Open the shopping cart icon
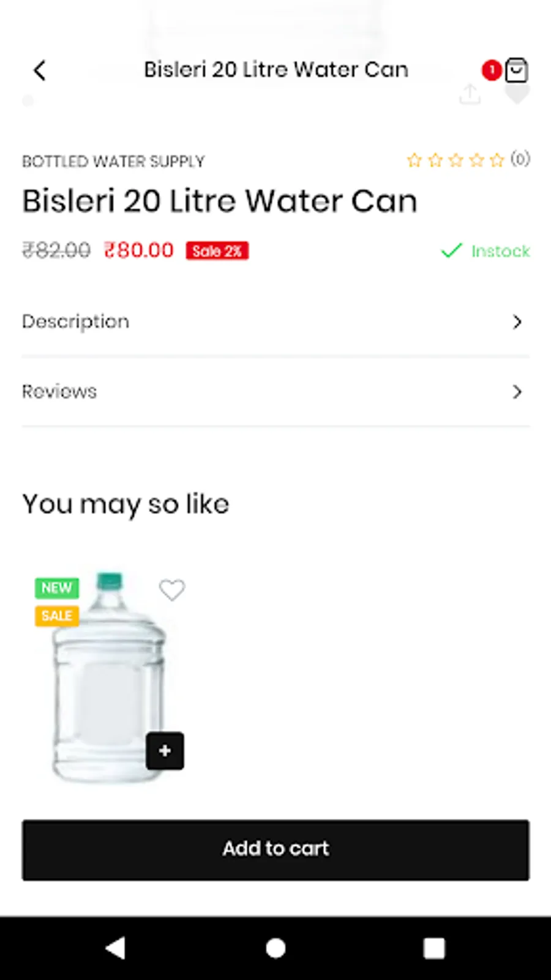551x980 pixels. click(x=517, y=70)
